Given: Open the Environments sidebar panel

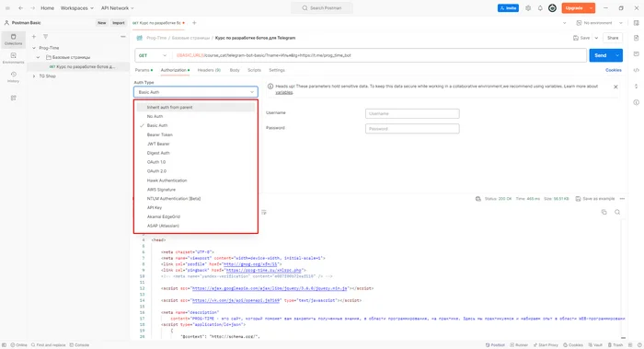Looking at the screenshot, I should coord(13,58).
